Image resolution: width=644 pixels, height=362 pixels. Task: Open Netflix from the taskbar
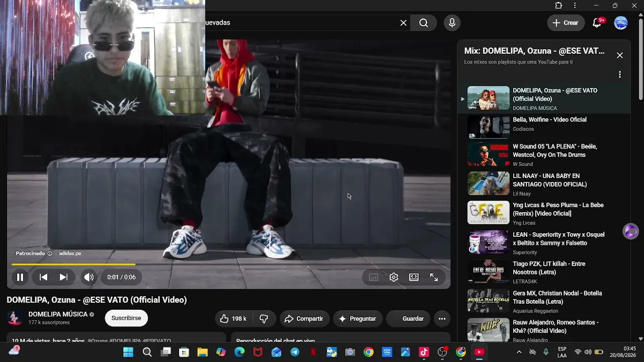[313, 352]
